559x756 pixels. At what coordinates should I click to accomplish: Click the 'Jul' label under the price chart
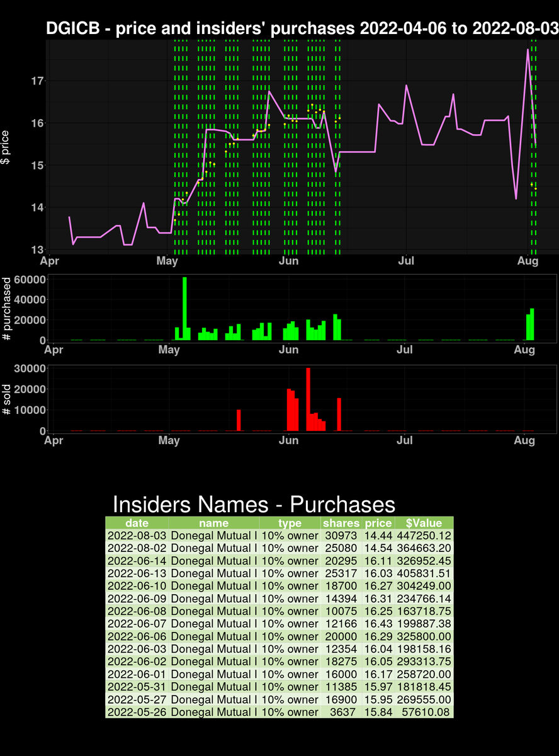pos(407,260)
